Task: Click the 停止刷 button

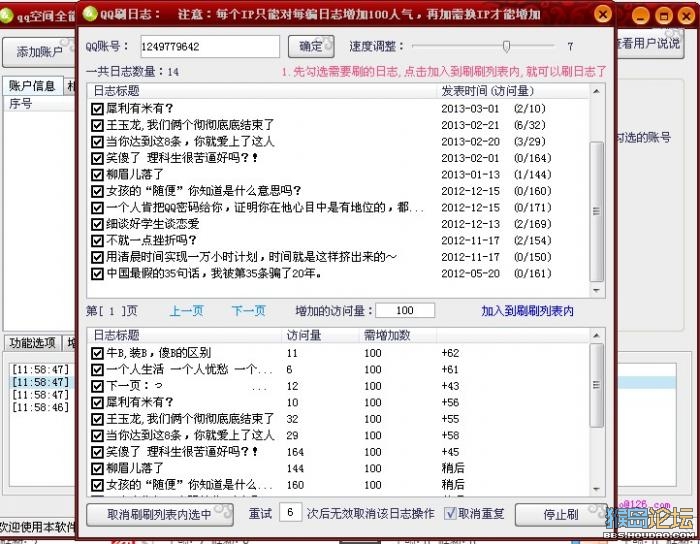Action: pyautogui.click(x=561, y=515)
